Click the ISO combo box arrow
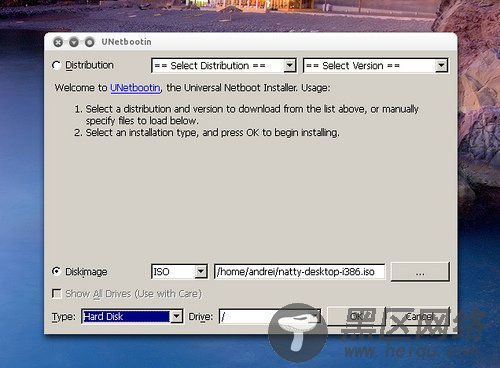The width and height of the screenshot is (500, 368). click(x=201, y=272)
